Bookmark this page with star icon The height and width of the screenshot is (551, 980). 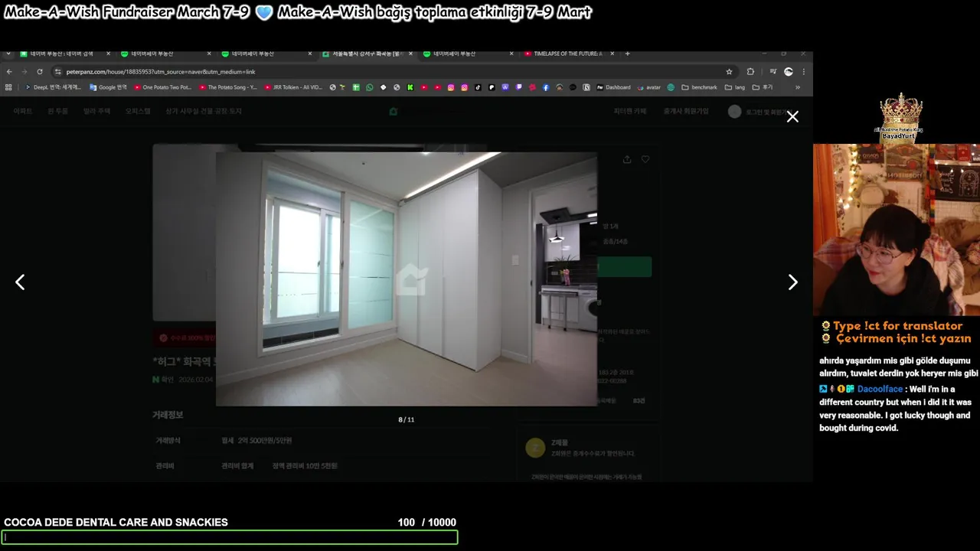pyautogui.click(x=729, y=72)
